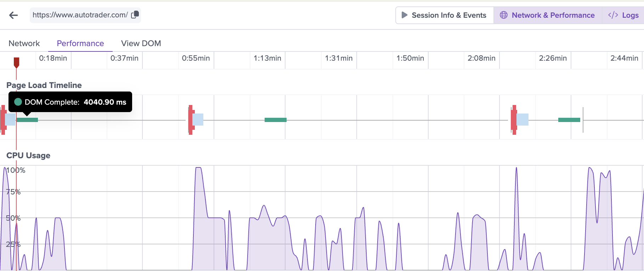Select the Performance sub-tab
The height and width of the screenshot is (271, 644).
coord(80,43)
